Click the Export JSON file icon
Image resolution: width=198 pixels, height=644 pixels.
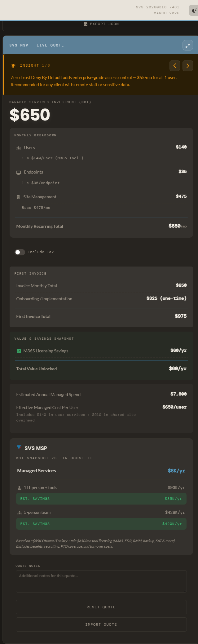click(x=86, y=24)
